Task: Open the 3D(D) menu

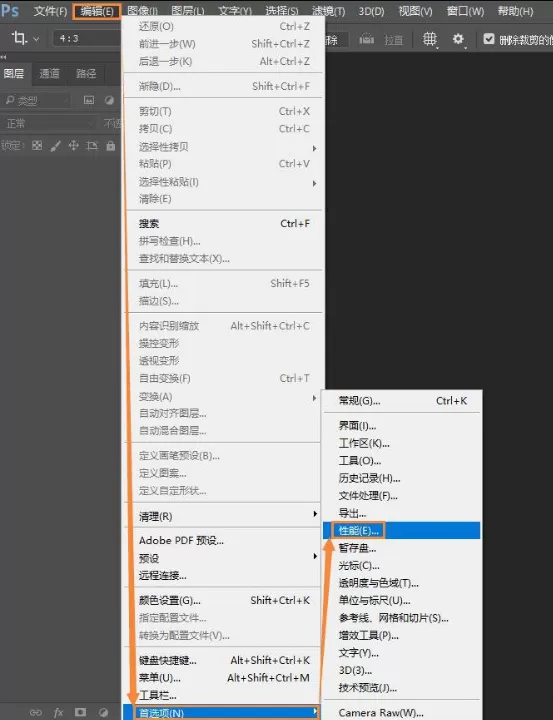Action: coord(371,11)
